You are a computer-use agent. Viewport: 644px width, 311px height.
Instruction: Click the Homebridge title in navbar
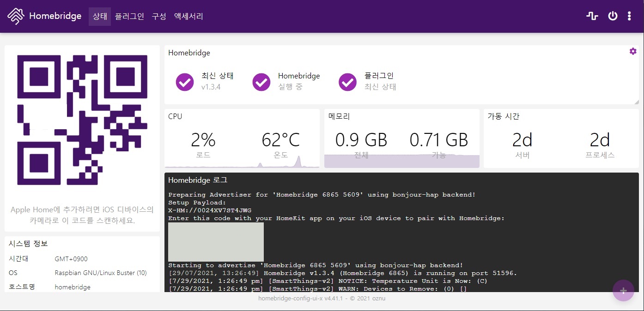click(55, 16)
